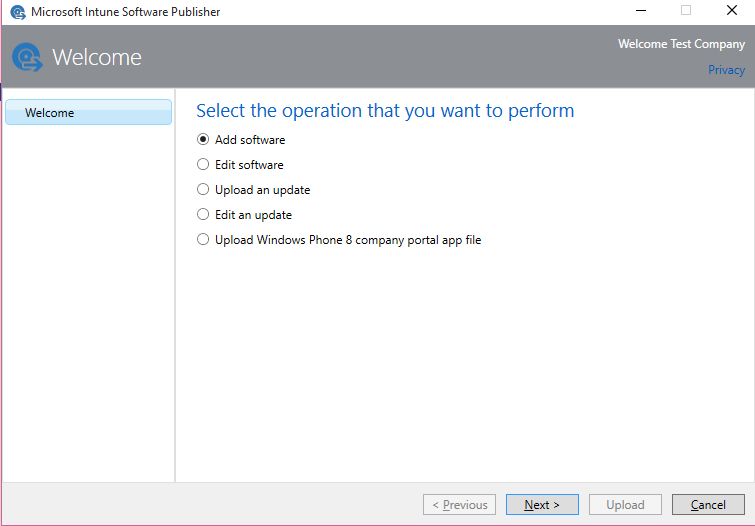755x526 pixels.
Task: Click the Previous button
Action: point(459,505)
